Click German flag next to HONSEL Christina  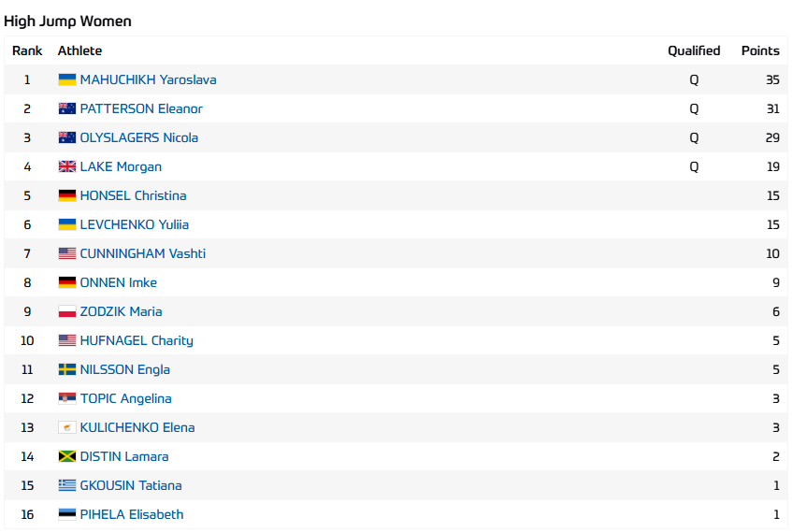tap(66, 196)
